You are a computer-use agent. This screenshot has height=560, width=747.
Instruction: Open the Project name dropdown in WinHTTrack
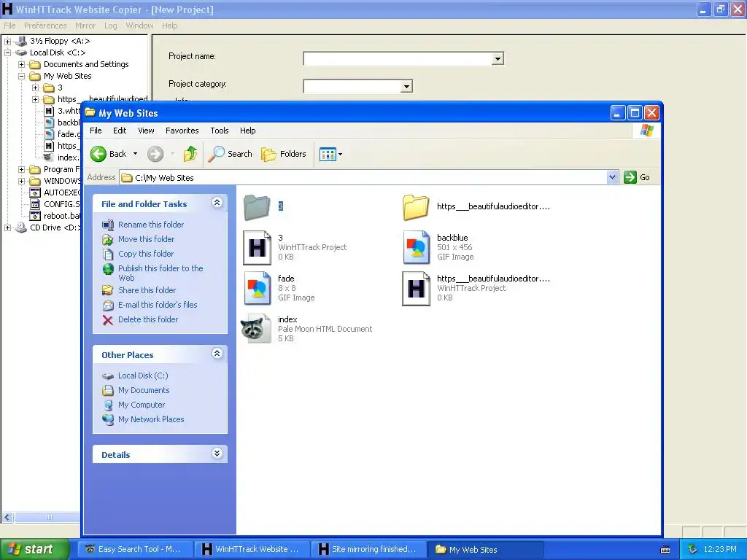[498, 58]
